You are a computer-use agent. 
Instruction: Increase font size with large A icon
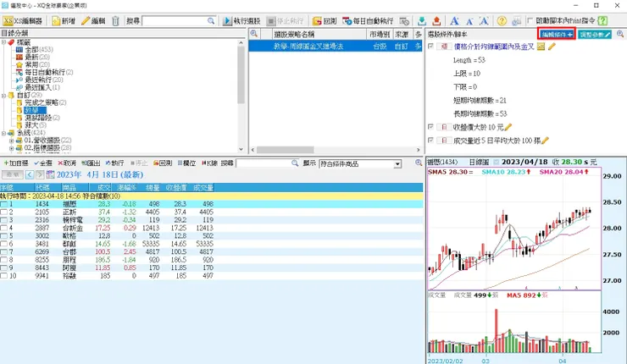tap(454, 21)
